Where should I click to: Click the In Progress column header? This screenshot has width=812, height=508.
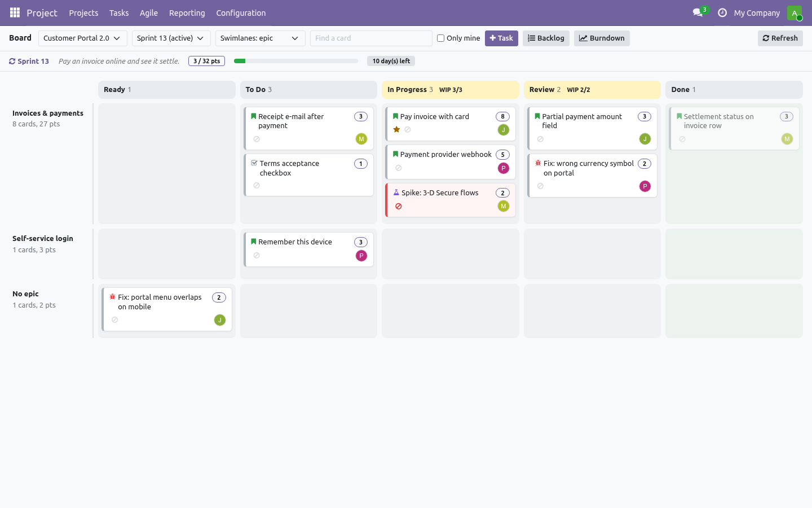point(450,90)
